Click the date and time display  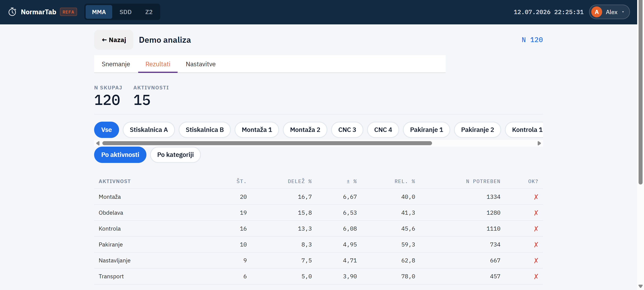548,12
